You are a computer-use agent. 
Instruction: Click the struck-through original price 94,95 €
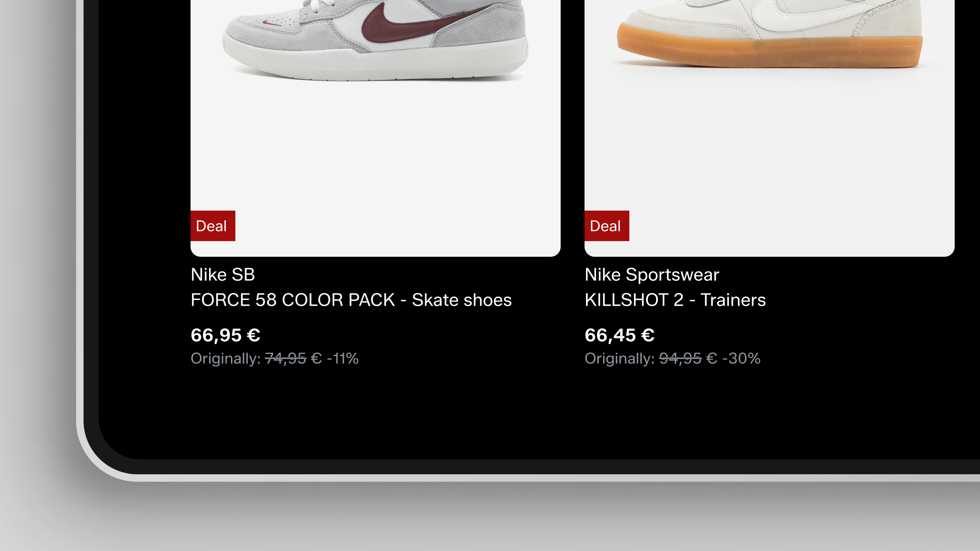(688, 359)
